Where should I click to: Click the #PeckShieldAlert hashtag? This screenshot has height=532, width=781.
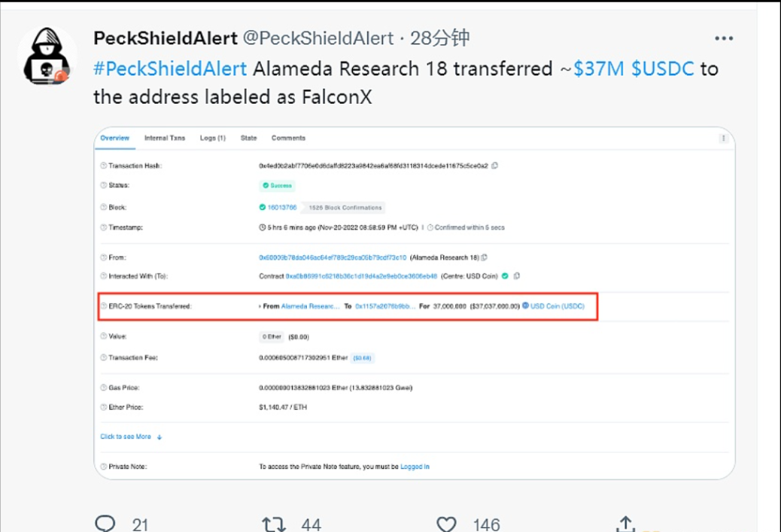coord(170,68)
